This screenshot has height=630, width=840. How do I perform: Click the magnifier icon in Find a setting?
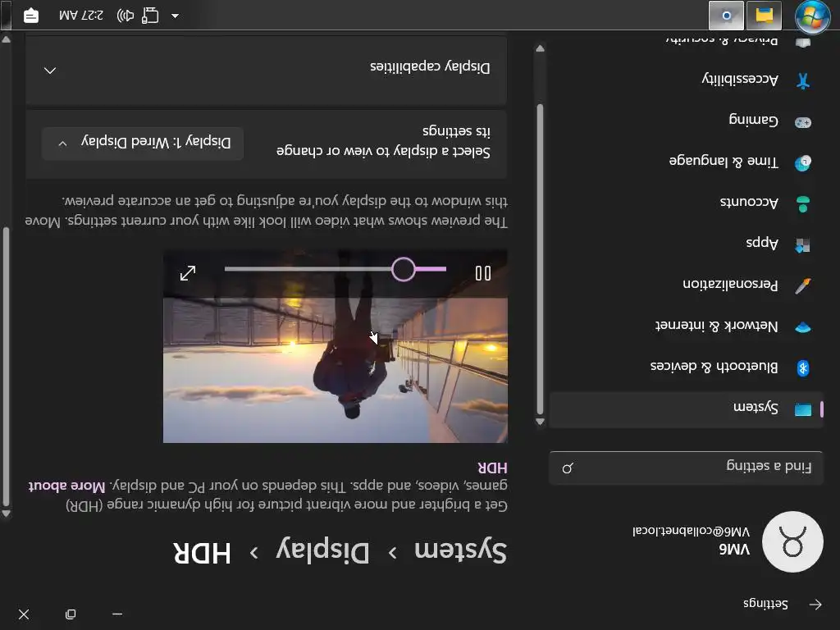tap(568, 468)
